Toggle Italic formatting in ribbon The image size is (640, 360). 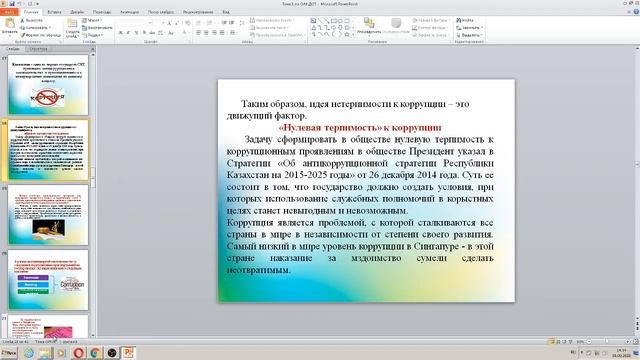128,33
